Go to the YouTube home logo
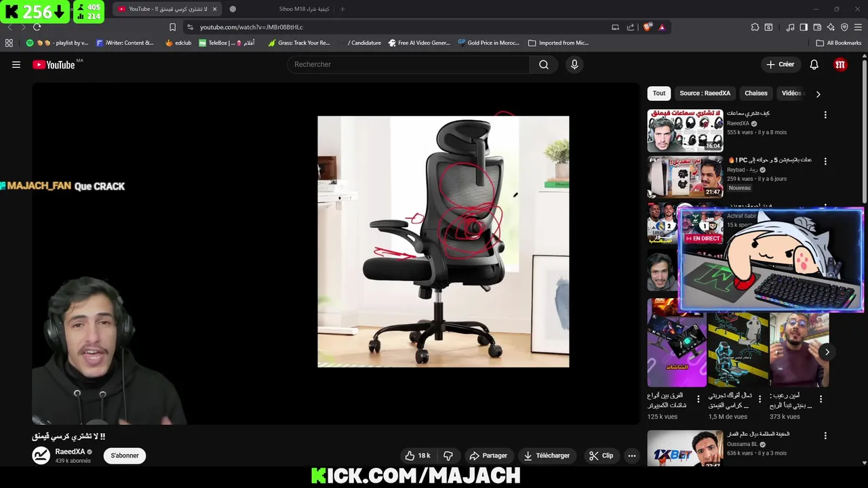This screenshot has height=488, width=868. click(54, 64)
